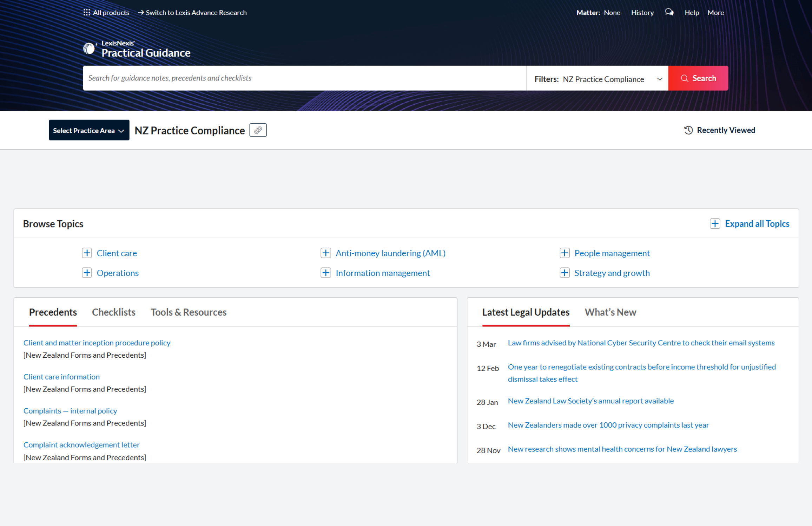
Task: Open Complaints — internal policy precedent
Action: [70, 411]
